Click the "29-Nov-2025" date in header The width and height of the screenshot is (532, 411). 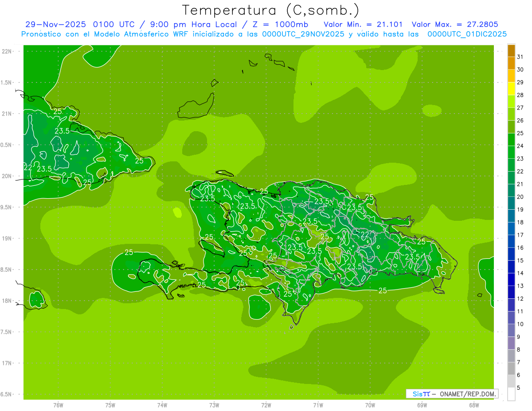55,24
